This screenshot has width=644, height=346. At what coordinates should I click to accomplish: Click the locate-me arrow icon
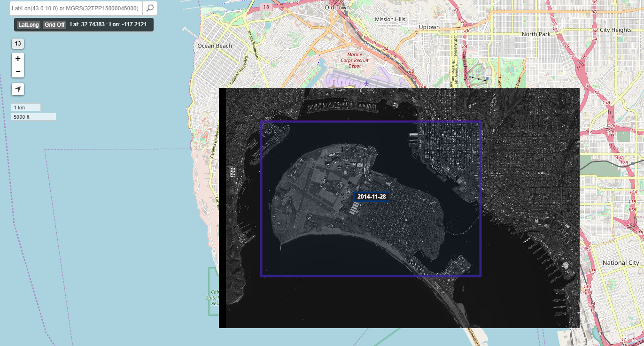click(18, 89)
